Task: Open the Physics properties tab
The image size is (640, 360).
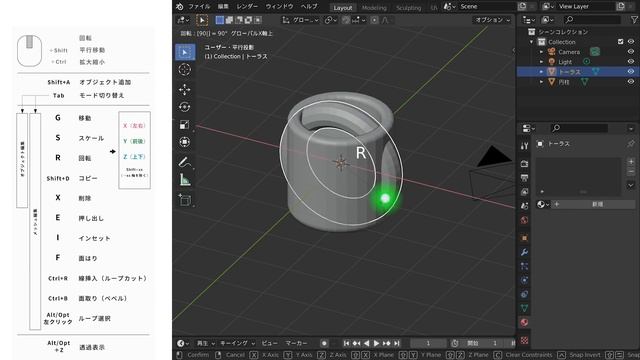Action: (x=524, y=280)
